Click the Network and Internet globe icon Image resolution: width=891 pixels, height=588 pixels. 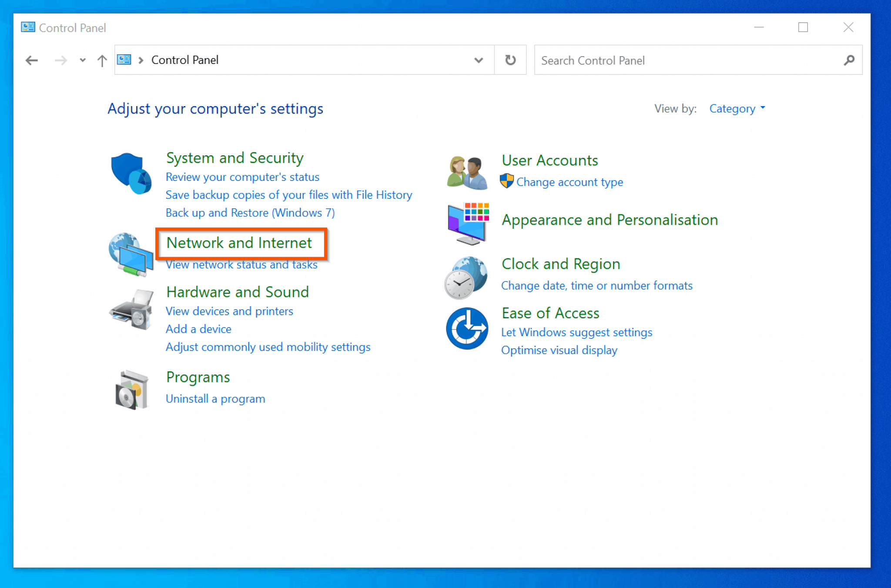tap(130, 254)
